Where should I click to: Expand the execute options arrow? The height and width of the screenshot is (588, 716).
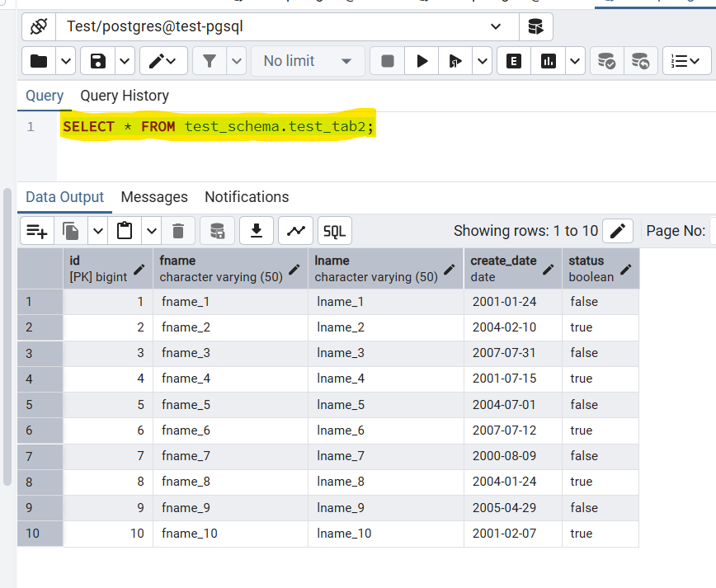point(483,61)
